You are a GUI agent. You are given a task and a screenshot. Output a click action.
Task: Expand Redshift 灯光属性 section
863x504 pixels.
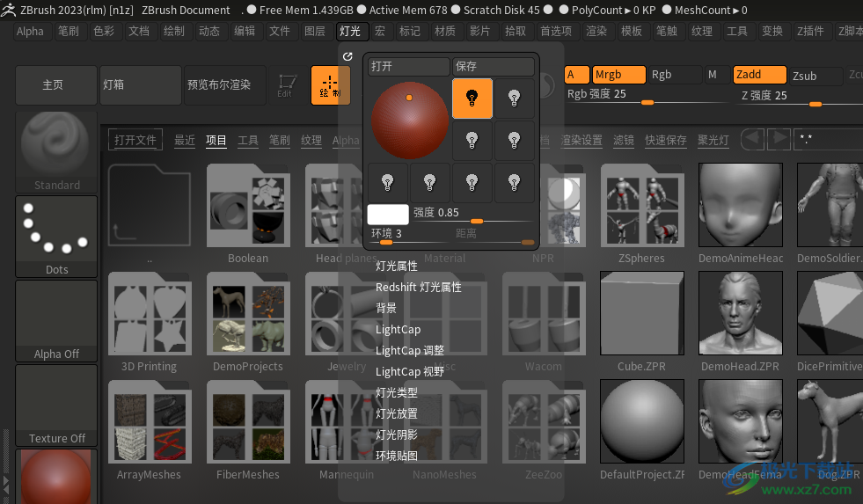coord(418,288)
